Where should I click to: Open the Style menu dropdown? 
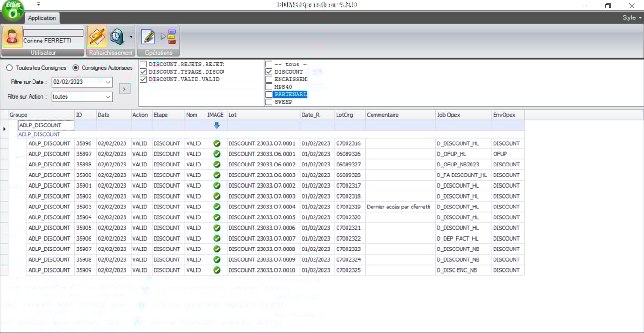(x=632, y=17)
